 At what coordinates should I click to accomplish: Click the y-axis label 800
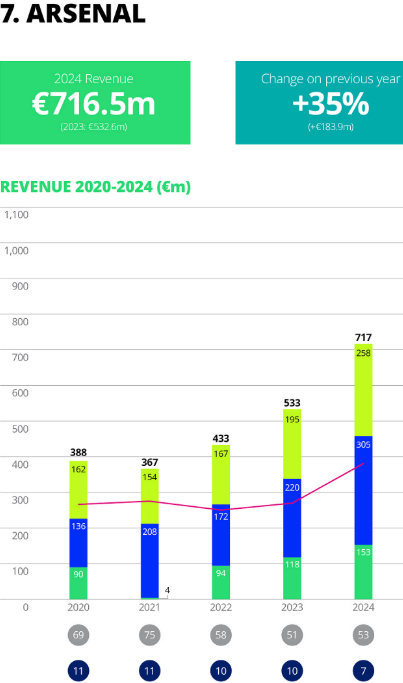coord(20,322)
